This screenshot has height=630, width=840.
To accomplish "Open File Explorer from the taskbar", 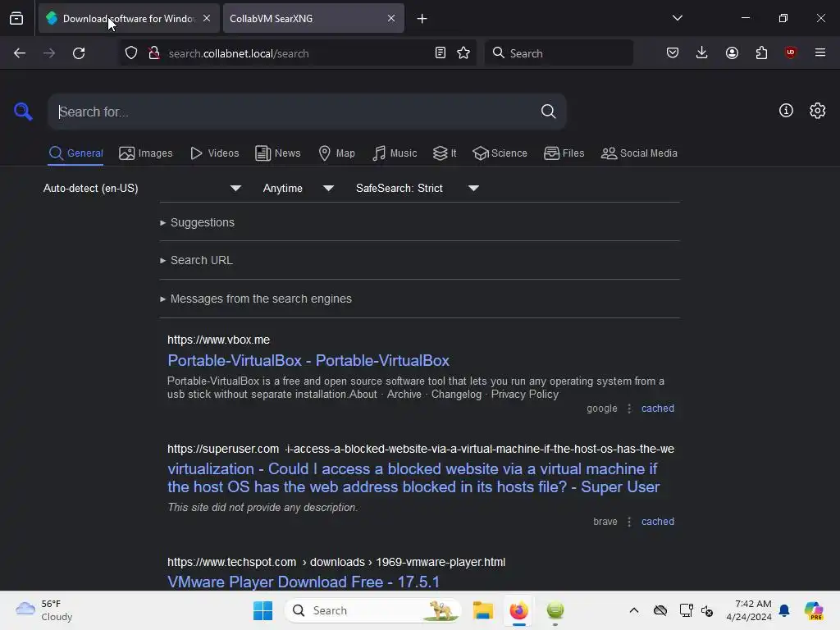I will 482,610.
